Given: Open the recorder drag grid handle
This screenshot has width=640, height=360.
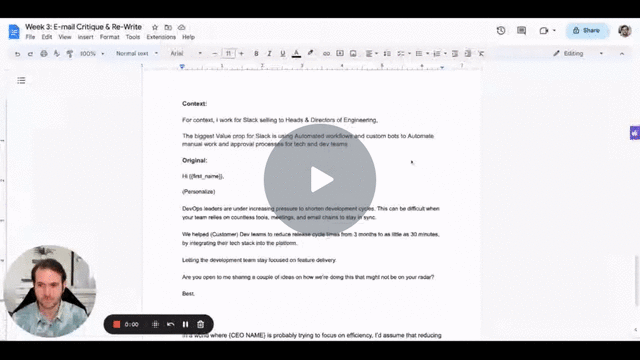Looking at the screenshot, I should 155,324.
